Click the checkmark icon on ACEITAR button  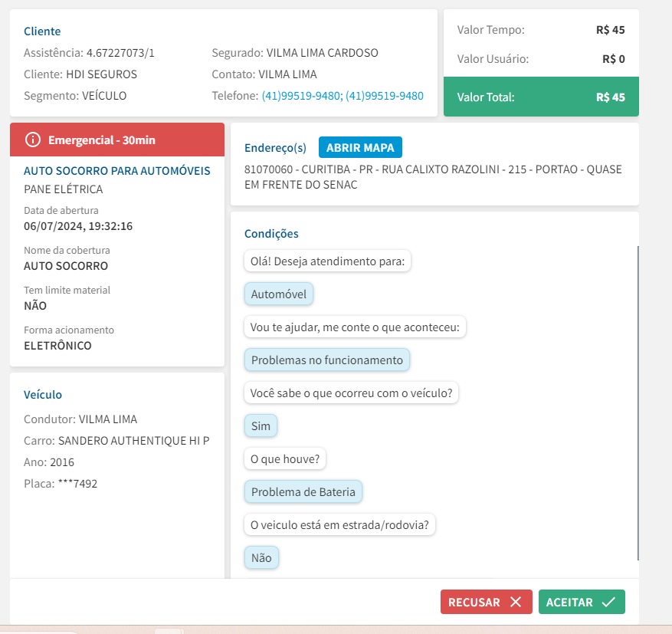coord(608,603)
